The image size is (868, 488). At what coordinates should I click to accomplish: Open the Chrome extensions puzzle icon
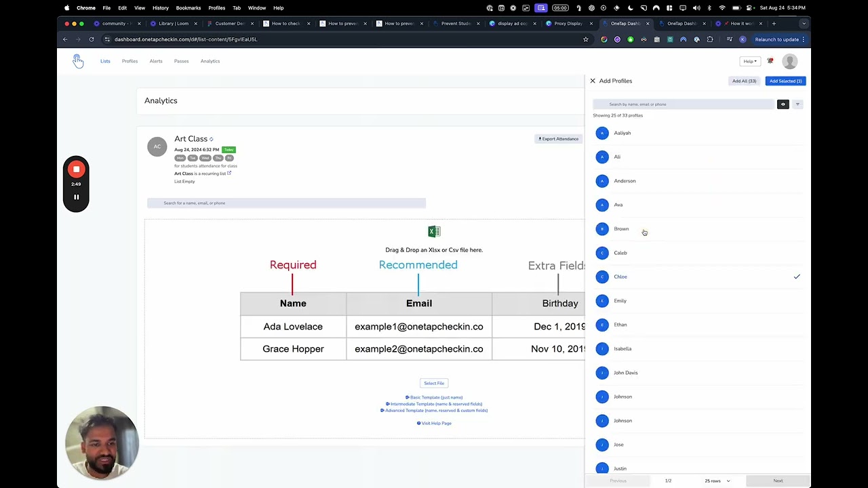coord(710,39)
